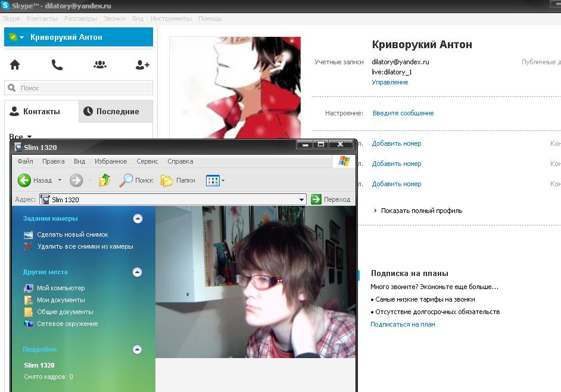
Task: Open the address bar dropdown arrow
Action: click(301, 200)
